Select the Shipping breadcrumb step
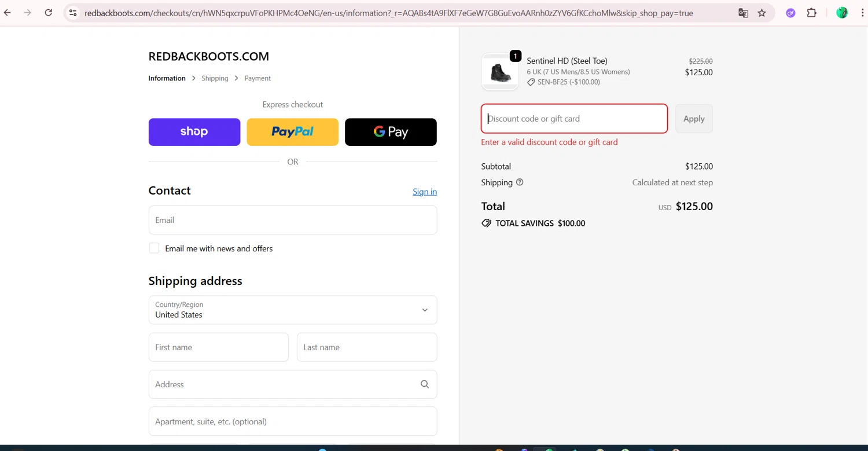 pos(215,78)
